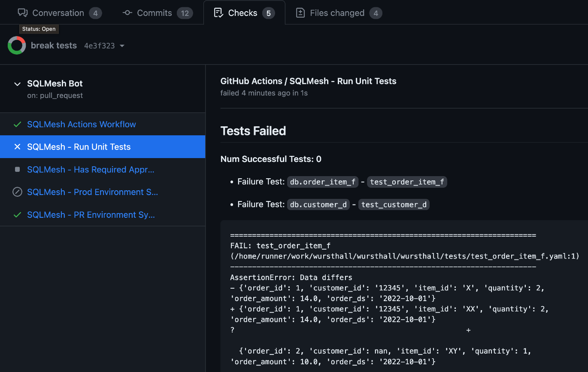Click green checkmark beside PR Environment check

pyautogui.click(x=17, y=215)
